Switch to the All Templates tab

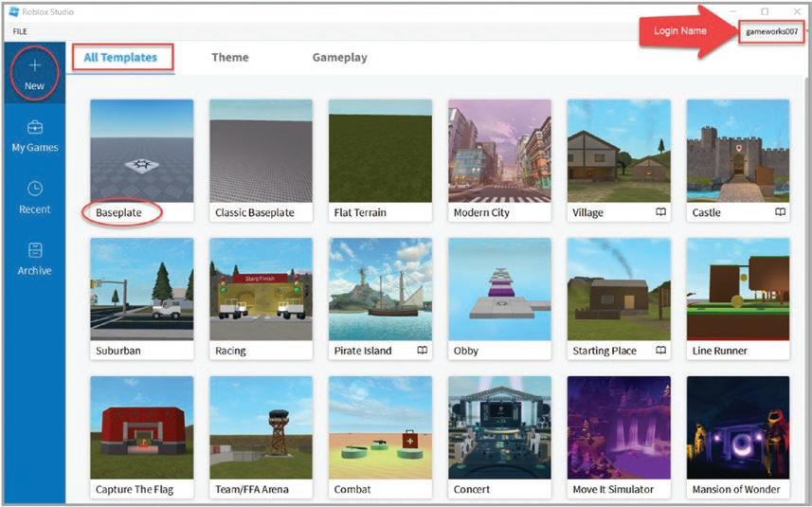[120, 58]
